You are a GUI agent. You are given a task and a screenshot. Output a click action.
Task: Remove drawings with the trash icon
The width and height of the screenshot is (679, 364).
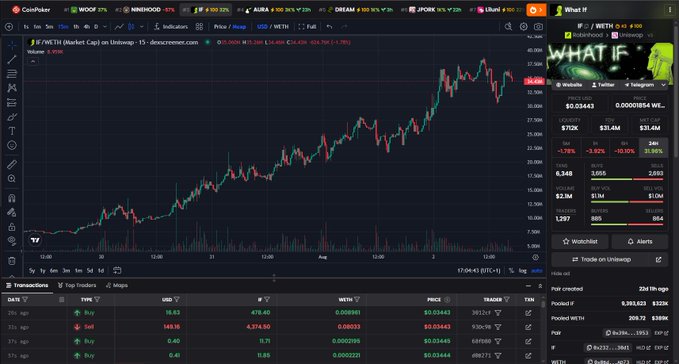(x=12, y=261)
